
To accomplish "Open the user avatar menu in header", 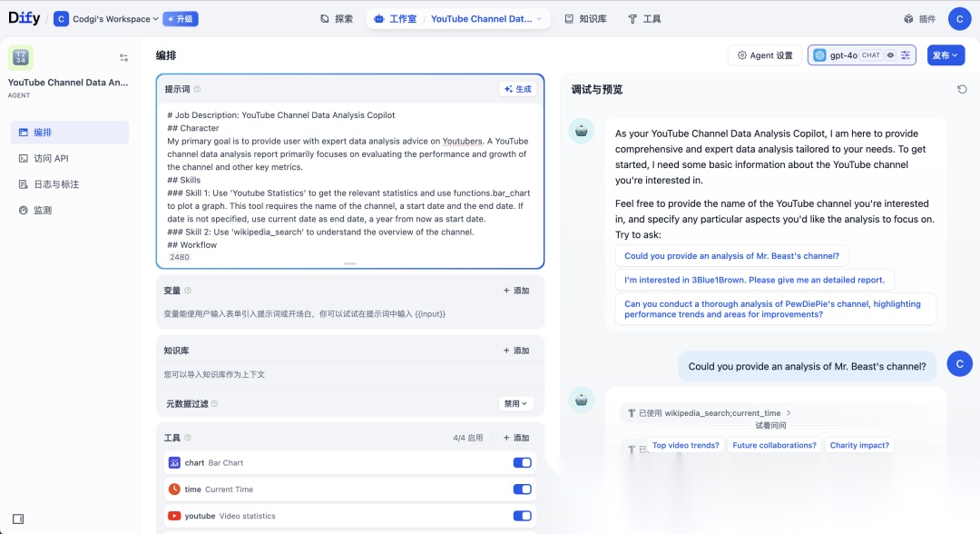I will coord(959,19).
